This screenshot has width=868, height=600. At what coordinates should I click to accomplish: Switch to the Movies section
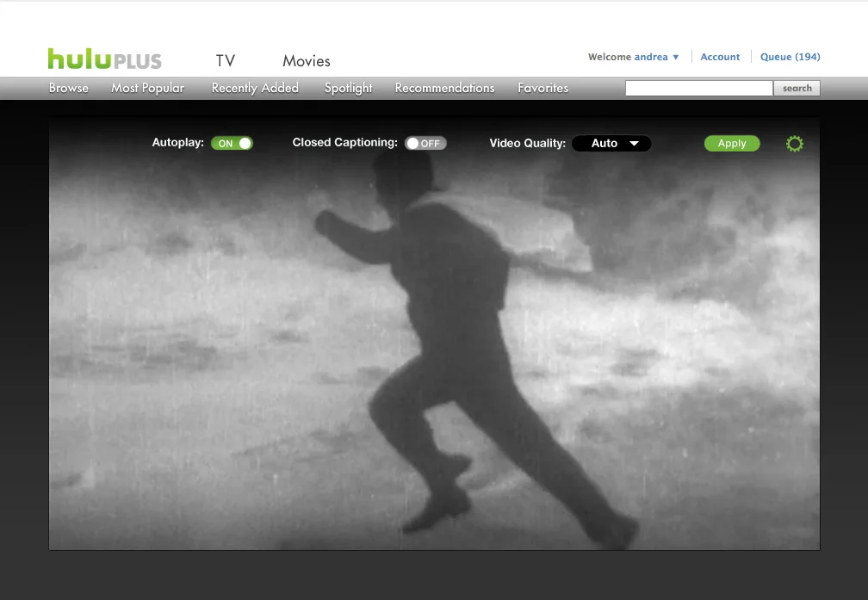[x=306, y=60]
